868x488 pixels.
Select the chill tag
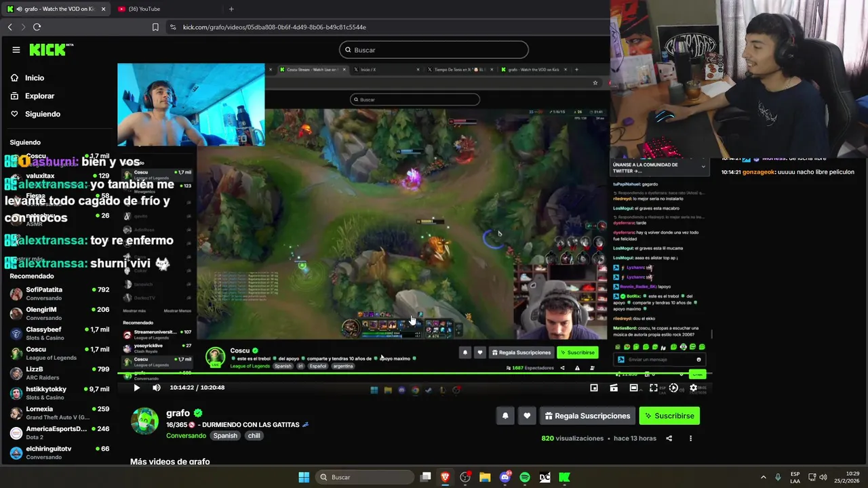click(x=254, y=436)
